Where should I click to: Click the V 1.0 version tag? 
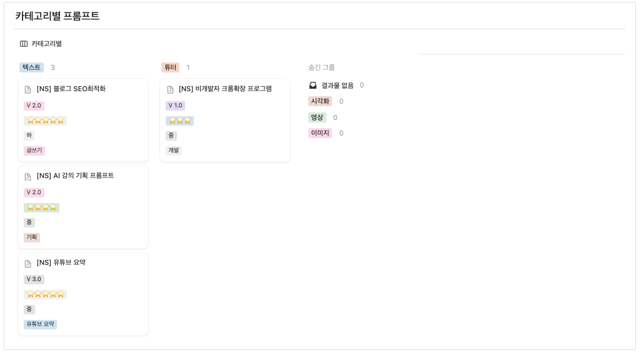pyautogui.click(x=175, y=106)
